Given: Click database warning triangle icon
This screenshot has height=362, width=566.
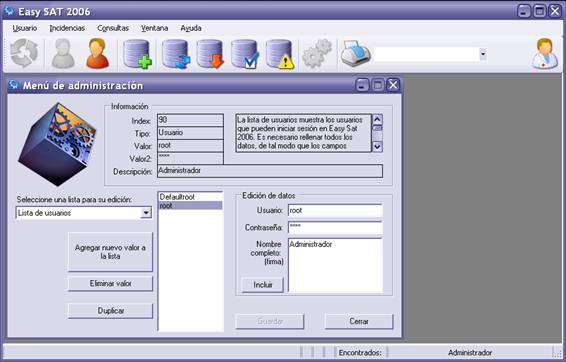Looking at the screenshot, I should coord(280,54).
